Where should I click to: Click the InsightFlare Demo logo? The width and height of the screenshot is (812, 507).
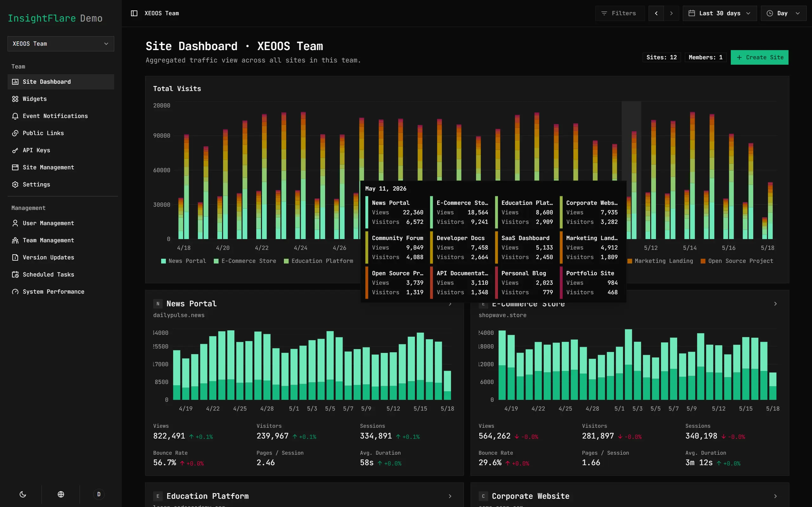point(55,18)
